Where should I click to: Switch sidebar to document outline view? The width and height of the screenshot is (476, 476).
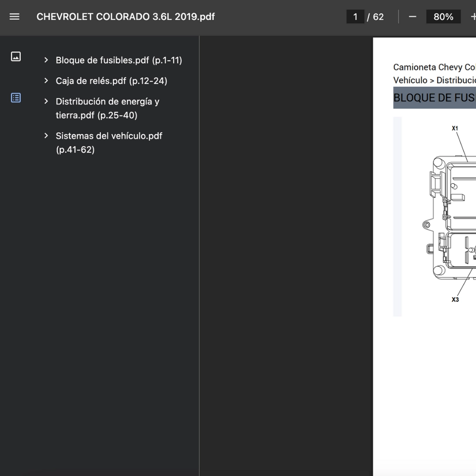[16, 98]
